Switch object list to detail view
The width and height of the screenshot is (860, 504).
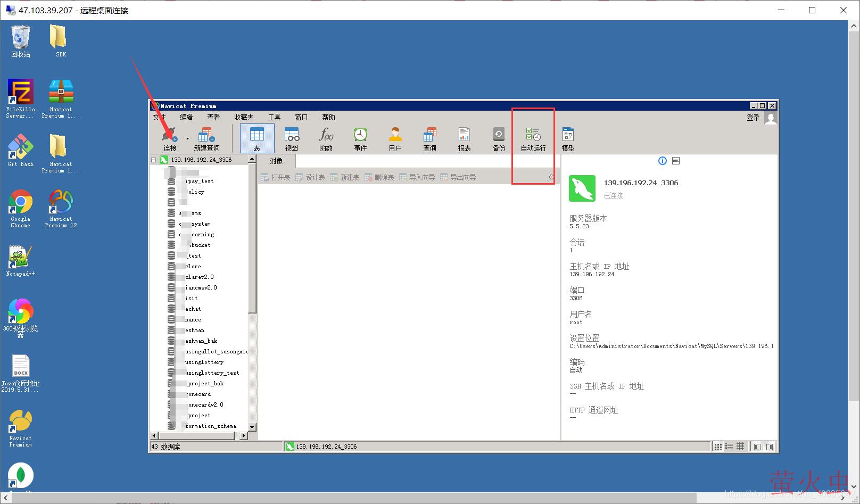729,447
